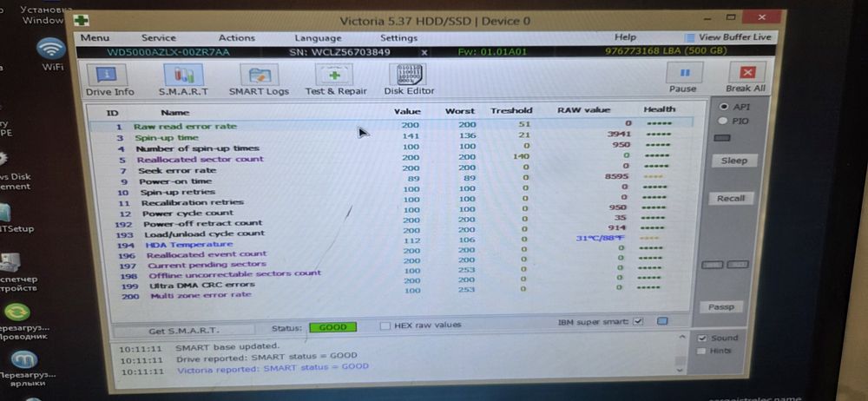Toggle HEX raw values checkbox
Image resolution: width=868 pixels, height=401 pixels.
coord(385,325)
